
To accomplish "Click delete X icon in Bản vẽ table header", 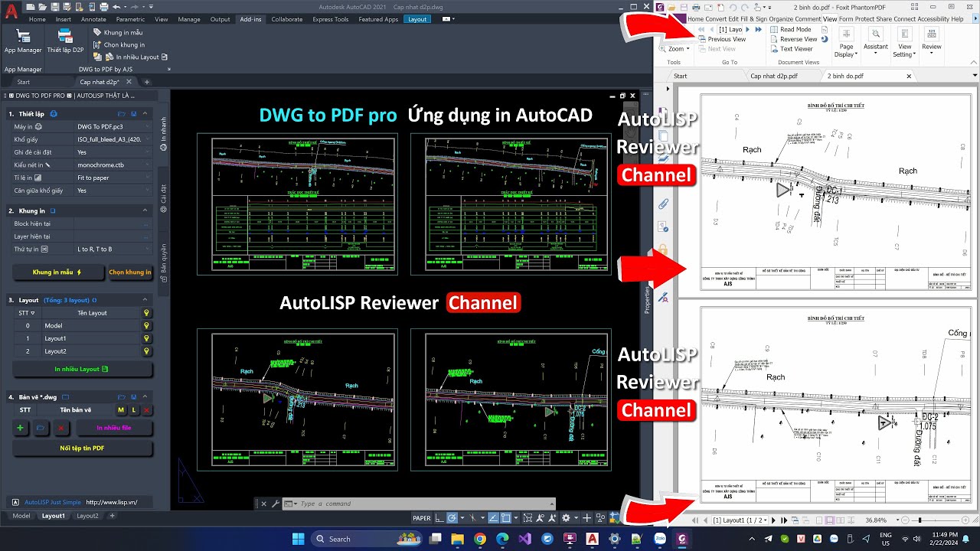I will [146, 410].
